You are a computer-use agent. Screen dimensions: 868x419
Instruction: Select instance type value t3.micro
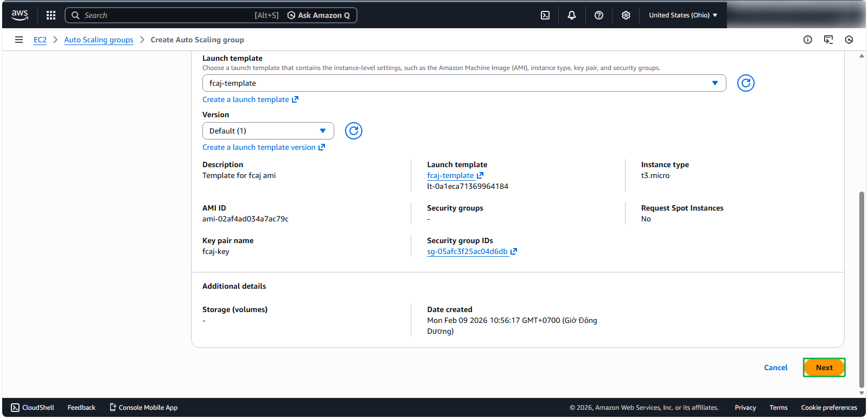pos(655,175)
